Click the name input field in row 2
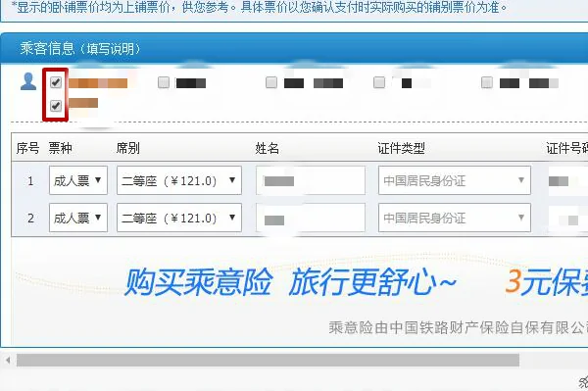Viewport: 588px width, 391px height. tap(311, 218)
